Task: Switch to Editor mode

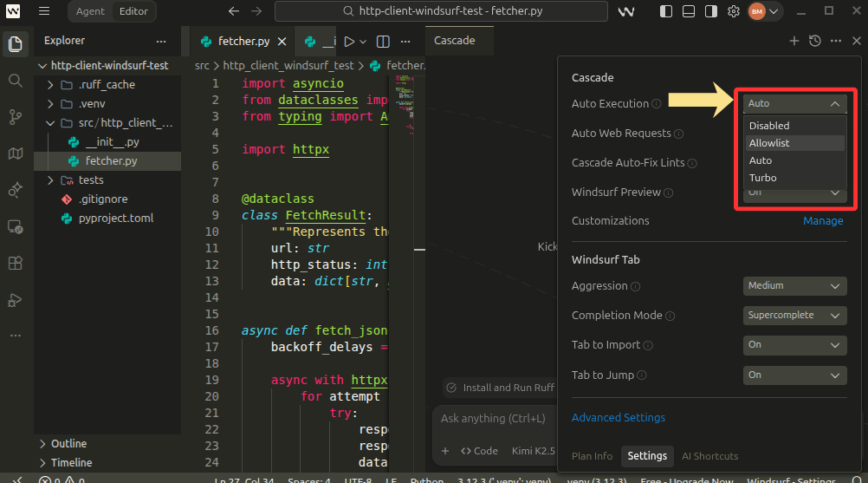Action: pos(133,11)
